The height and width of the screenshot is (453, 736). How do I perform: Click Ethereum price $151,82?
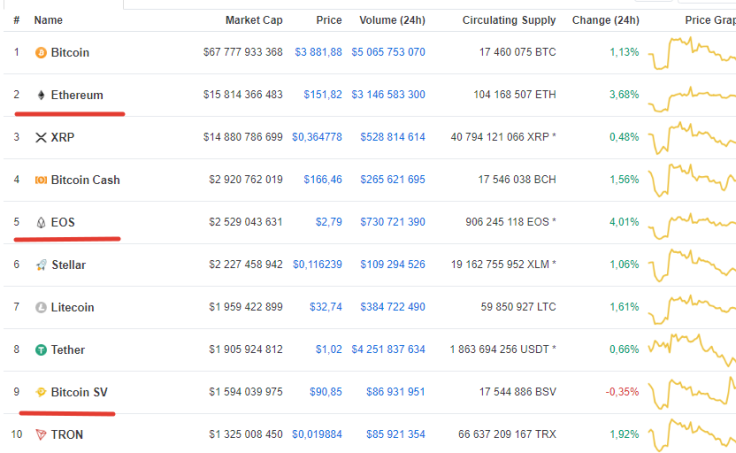coord(323,94)
